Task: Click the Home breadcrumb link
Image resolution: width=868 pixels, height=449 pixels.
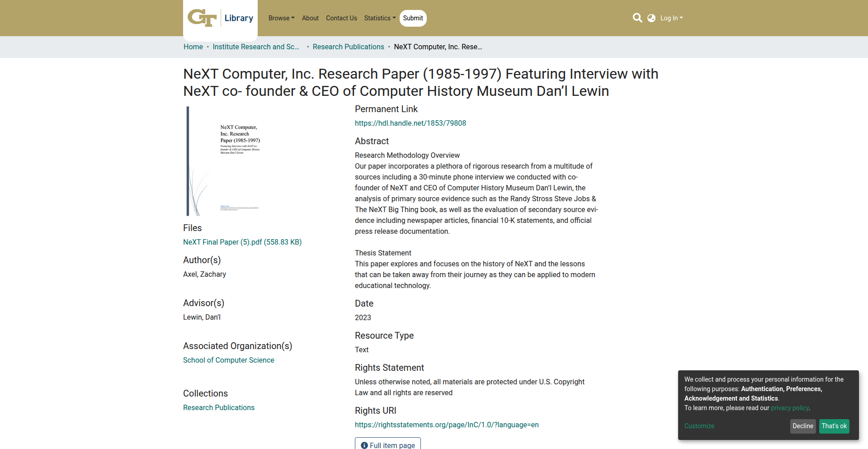Action: click(x=193, y=47)
